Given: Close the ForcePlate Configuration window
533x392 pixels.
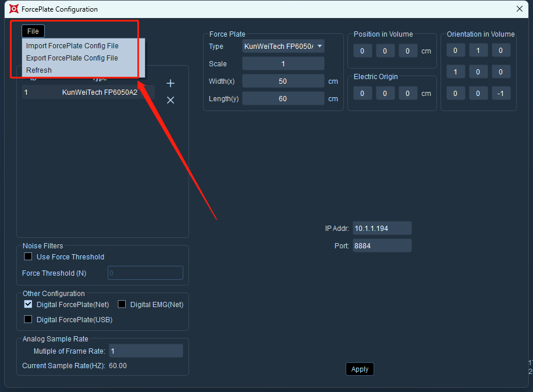Looking at the screenshot, I should coord(520,9).
